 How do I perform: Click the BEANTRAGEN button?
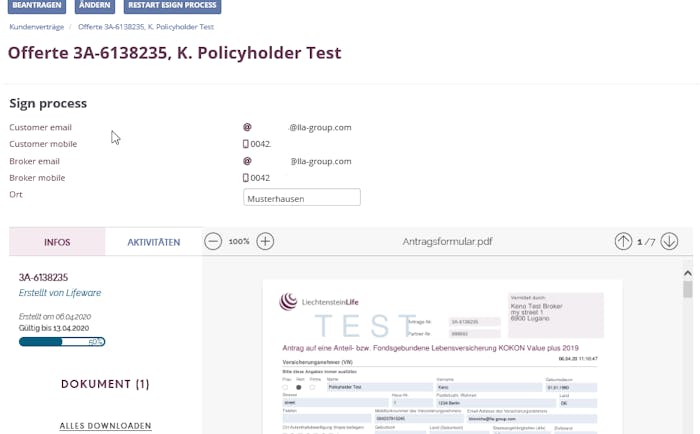(37, 5)
